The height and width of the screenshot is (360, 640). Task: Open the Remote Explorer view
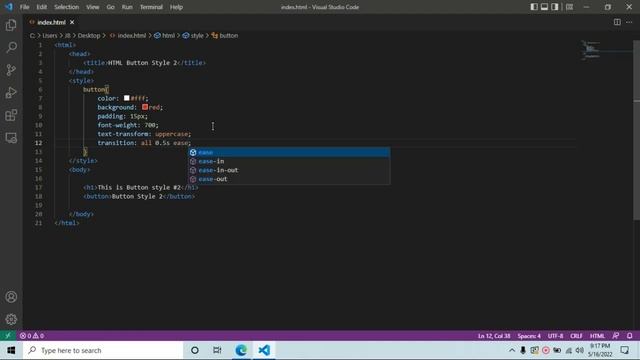(11, 138)
